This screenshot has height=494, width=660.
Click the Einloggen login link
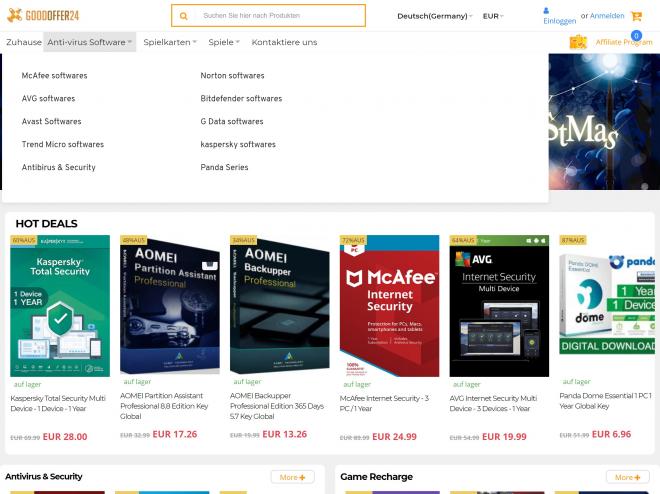click(x=559, y=21)
